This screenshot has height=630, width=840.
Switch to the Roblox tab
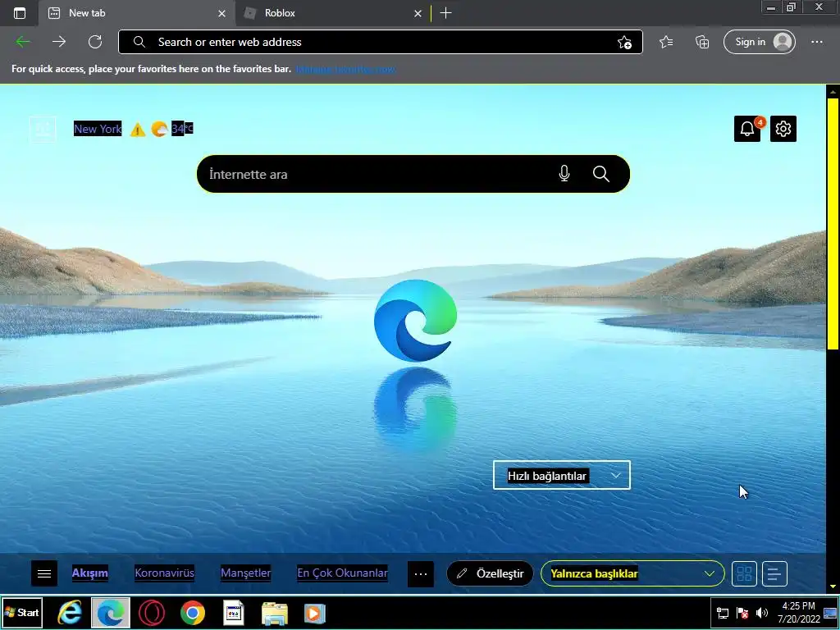(x=332, y=13)
